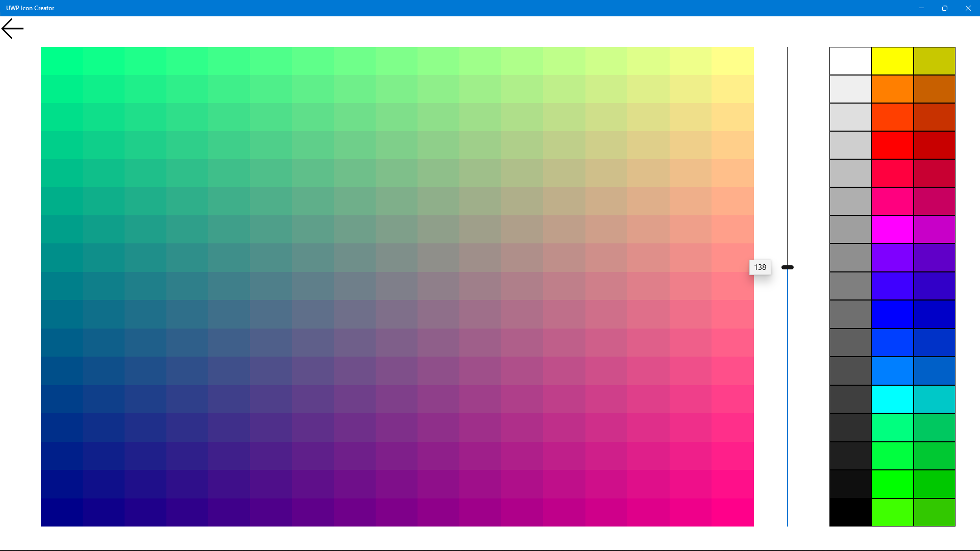Pick the medium gray palette swatch
980x551 pixels.
850,286
